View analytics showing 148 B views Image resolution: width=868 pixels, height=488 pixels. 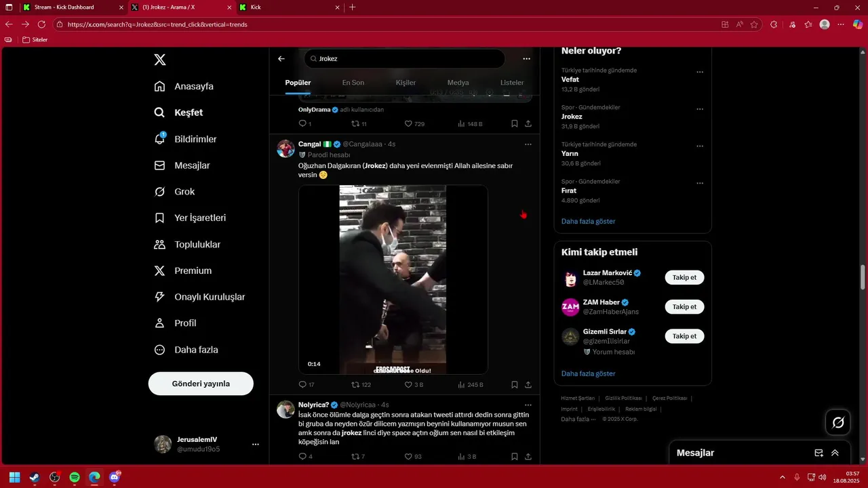click(471, 124)
